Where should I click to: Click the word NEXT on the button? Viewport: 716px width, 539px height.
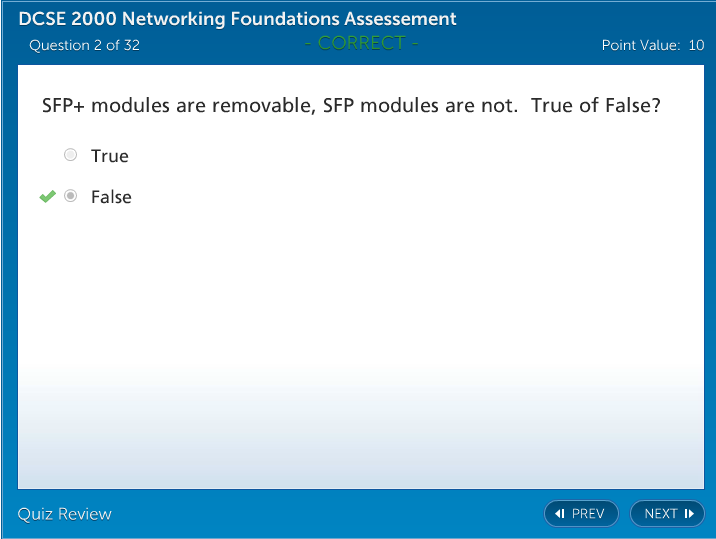click(x=661, y=514)
